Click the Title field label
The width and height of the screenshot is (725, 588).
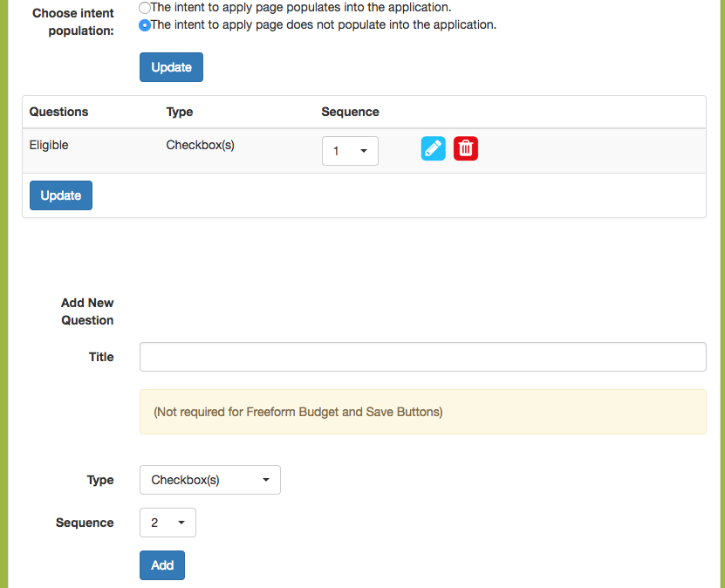point(101,357)
